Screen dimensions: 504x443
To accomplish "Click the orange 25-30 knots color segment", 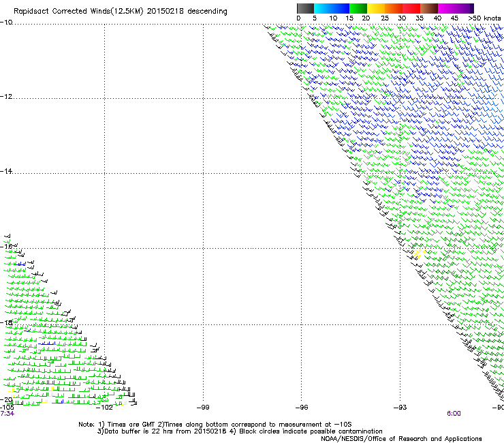I will pyautogui.click(x=394, y=8).
